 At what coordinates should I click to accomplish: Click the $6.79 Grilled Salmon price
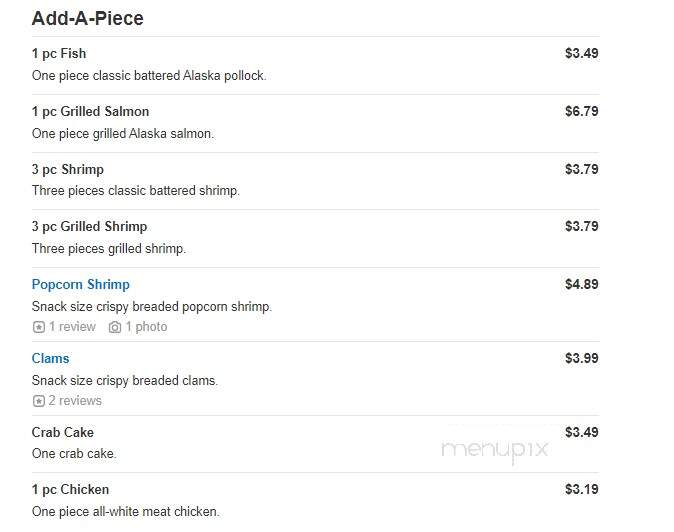pyautogui.click(x=582, y=112)
